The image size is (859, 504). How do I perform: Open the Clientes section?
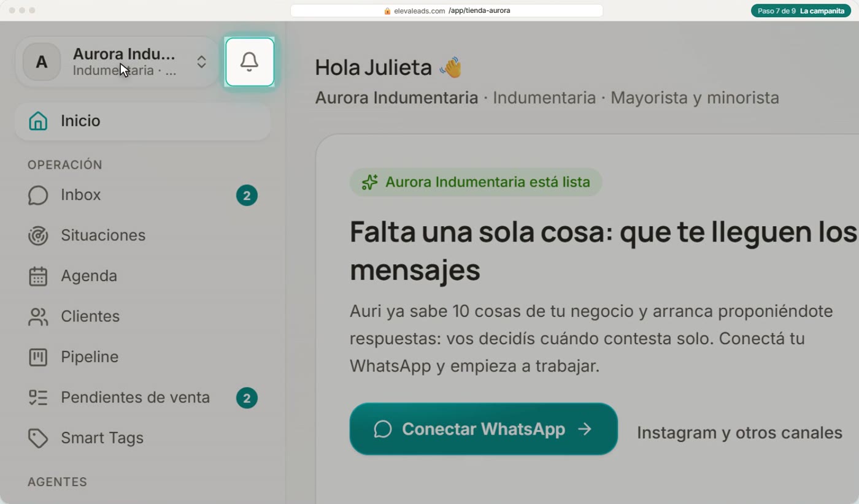click(142, 316)
